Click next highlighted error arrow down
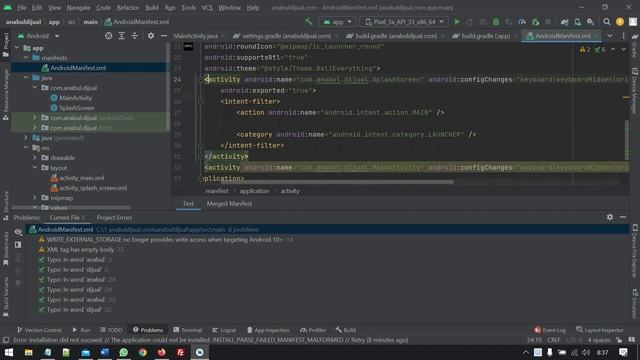Image resolution: width=640 pixels, height=360 pixels. pyautogui.click(x=623, y=49)
